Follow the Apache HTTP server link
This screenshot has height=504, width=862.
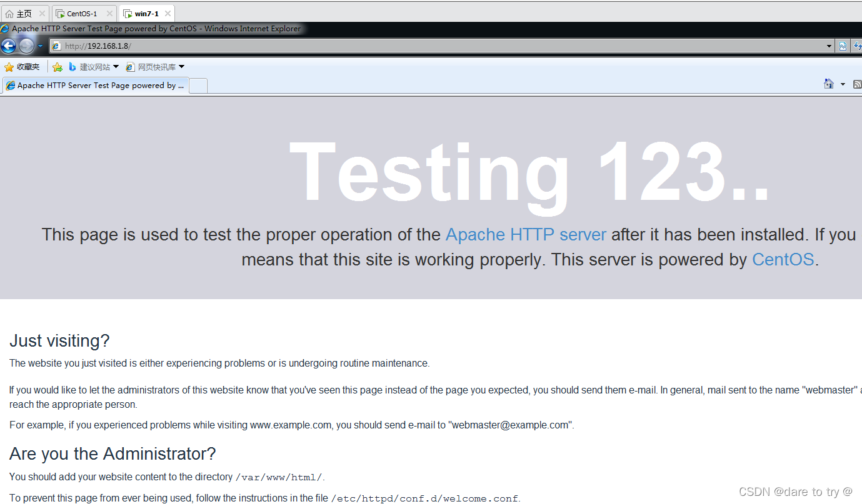click(x=526, y=235)
